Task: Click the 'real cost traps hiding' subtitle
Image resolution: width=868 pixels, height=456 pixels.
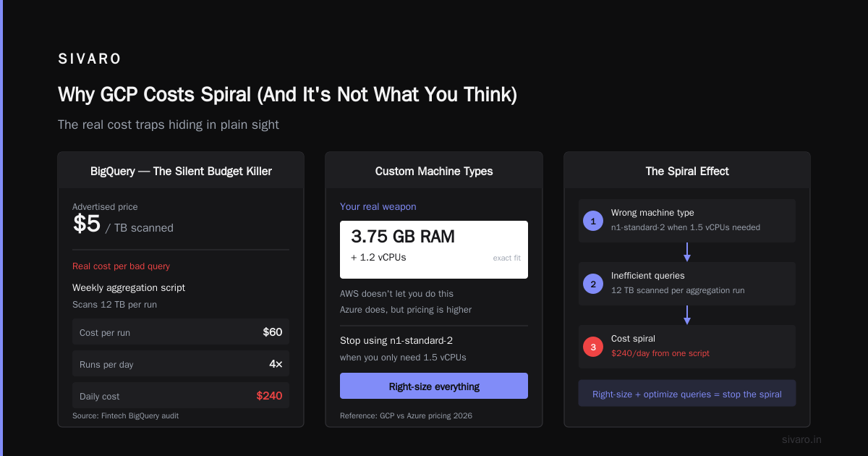Action: click(x=169, y=124)
